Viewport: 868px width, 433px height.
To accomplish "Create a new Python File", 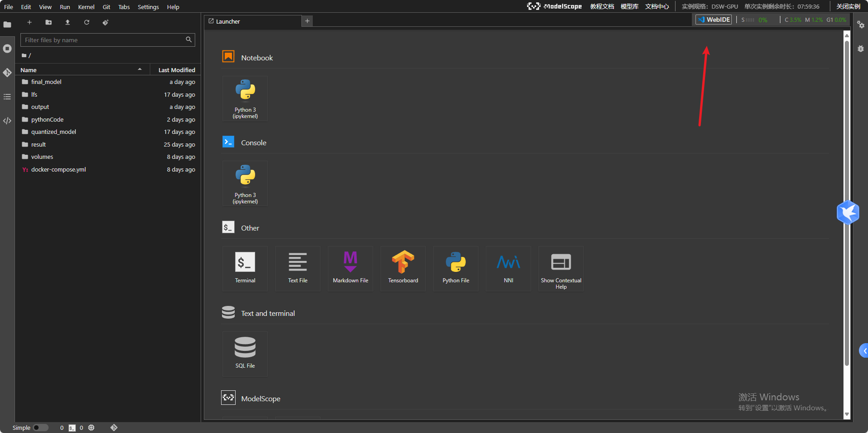I will tap(456, 269).
